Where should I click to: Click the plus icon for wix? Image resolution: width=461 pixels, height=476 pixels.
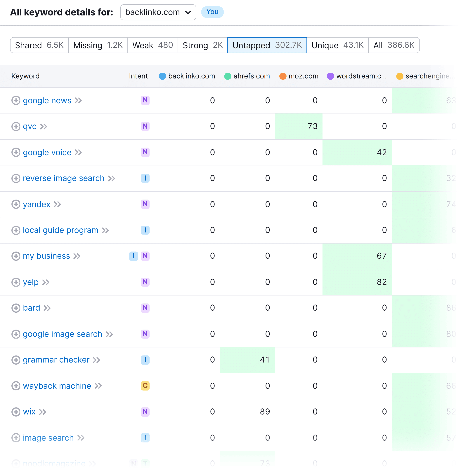click(x=16, y=412)
